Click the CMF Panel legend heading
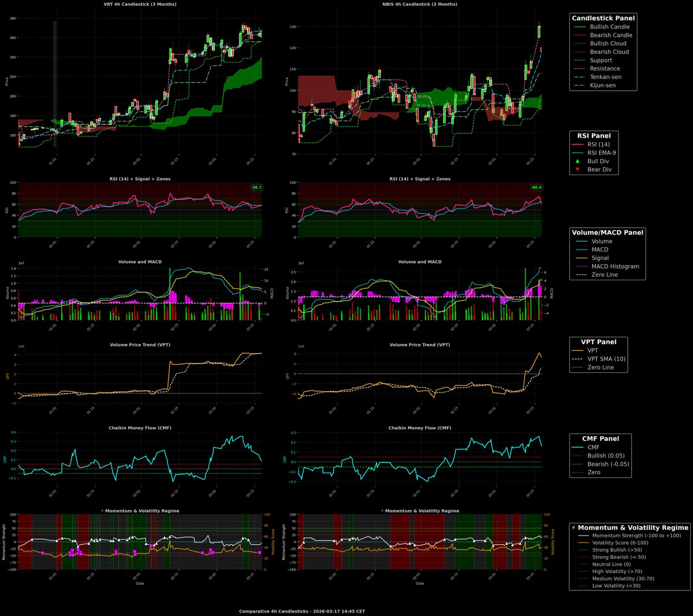 coord(601,439)
